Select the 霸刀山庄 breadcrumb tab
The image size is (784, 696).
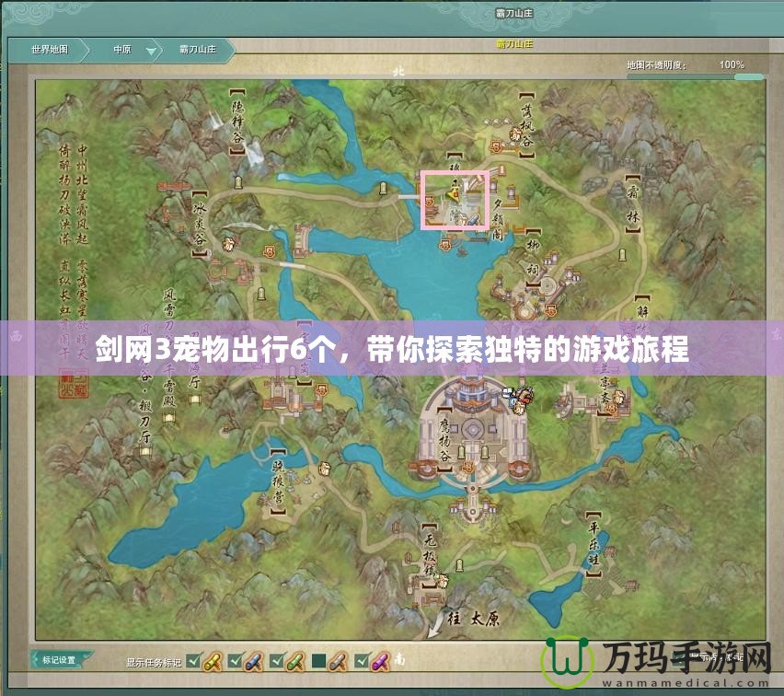point(198,50)
